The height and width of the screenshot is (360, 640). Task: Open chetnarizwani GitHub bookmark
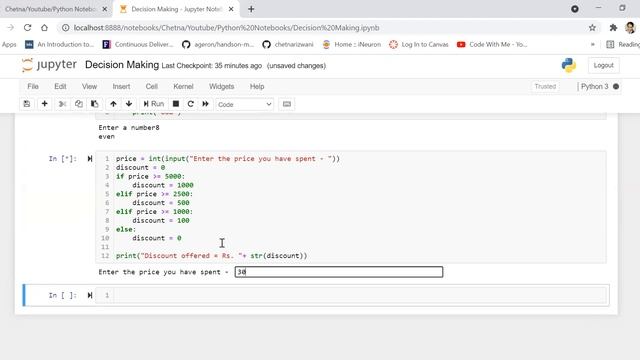[x=288, y=44]
